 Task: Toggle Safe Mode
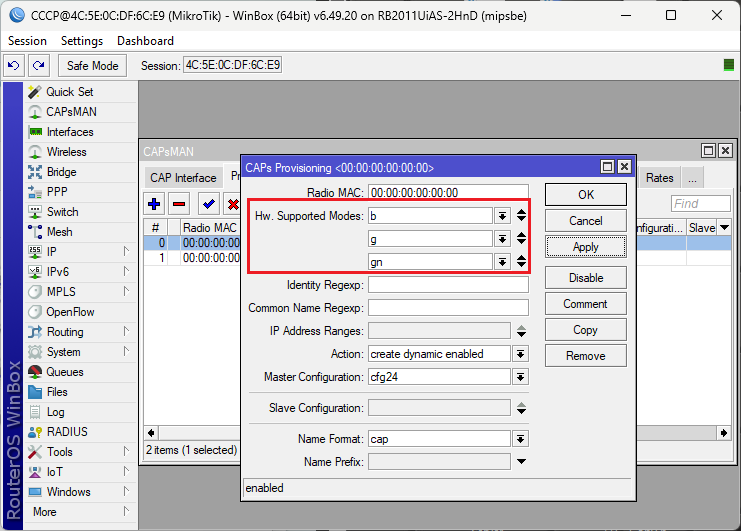pos(93,66)
